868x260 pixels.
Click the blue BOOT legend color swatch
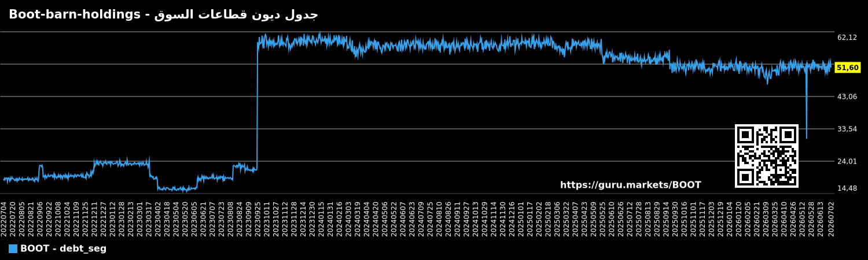(13, 249)
